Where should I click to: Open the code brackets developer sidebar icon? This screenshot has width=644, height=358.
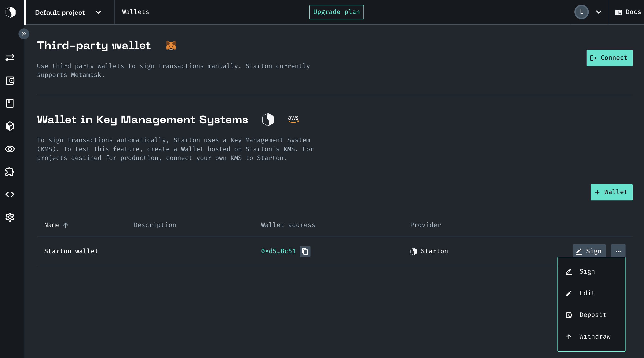tap(10, 194)
